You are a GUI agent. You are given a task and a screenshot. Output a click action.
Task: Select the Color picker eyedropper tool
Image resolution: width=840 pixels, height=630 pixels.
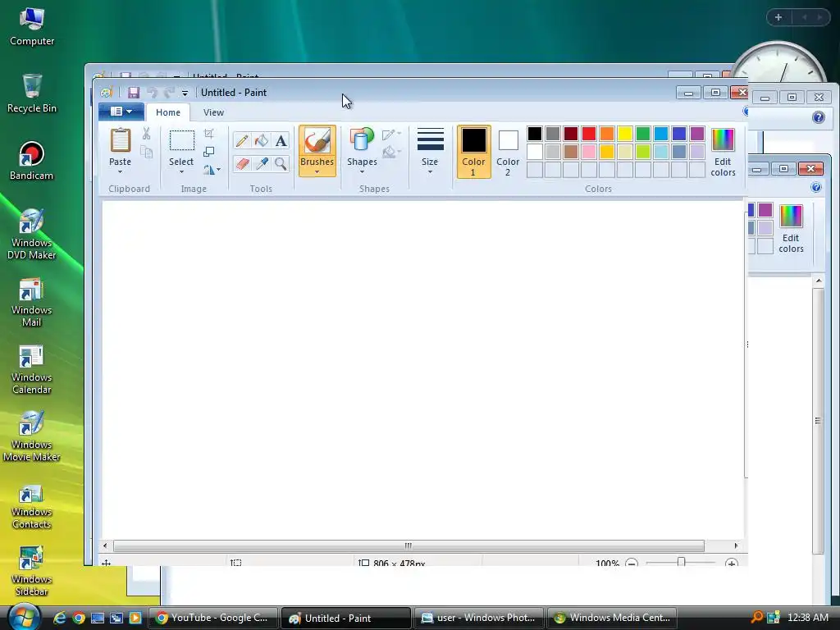coord(262,163)
